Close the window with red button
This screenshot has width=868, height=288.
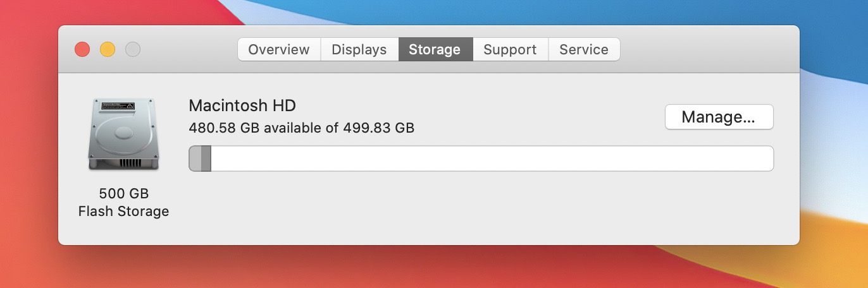82,49
